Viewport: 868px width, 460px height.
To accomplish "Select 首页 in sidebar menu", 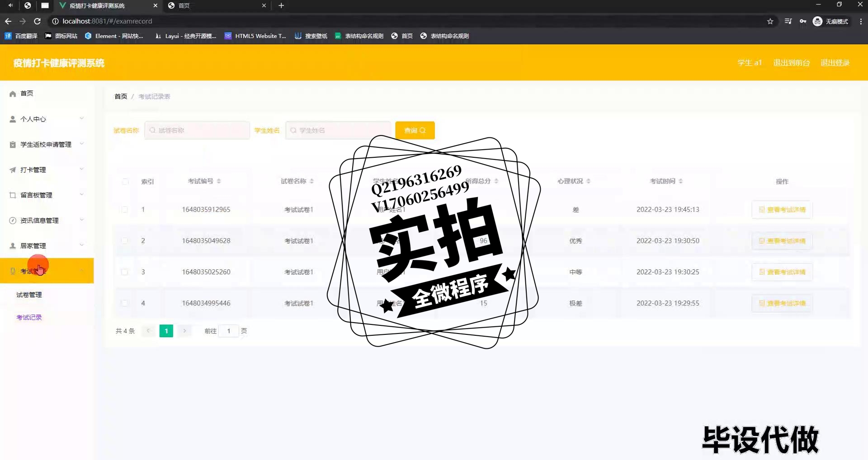I will click(47, 94).
